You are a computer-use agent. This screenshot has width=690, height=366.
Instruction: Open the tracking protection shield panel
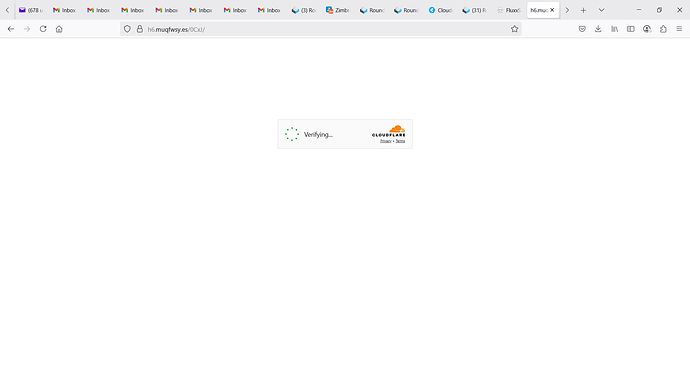point(127,29)
